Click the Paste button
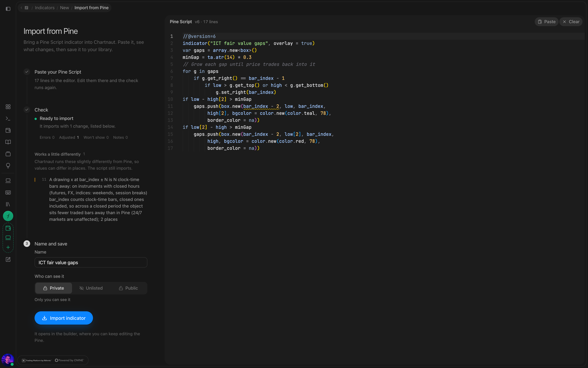 pos(546,22)
